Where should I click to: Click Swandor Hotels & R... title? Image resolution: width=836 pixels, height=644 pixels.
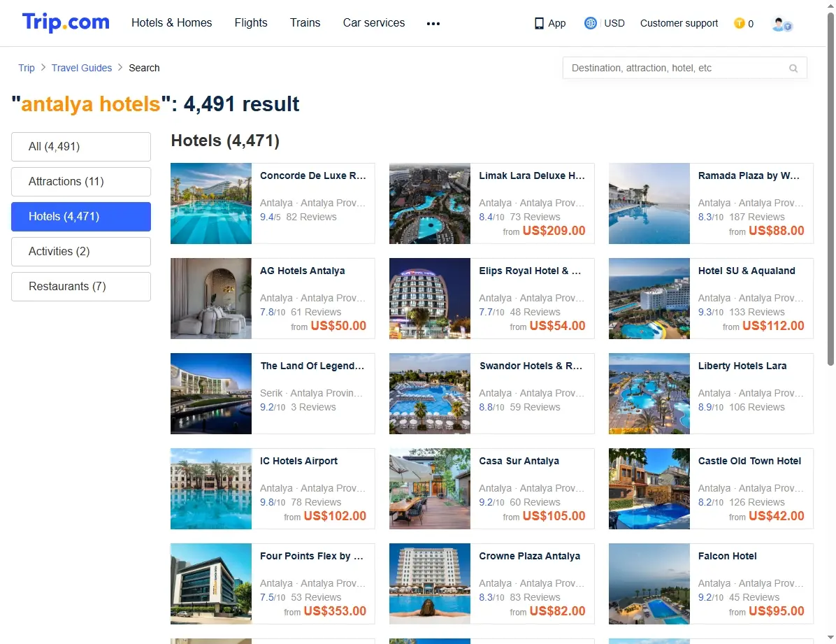(x=531, y=366)
